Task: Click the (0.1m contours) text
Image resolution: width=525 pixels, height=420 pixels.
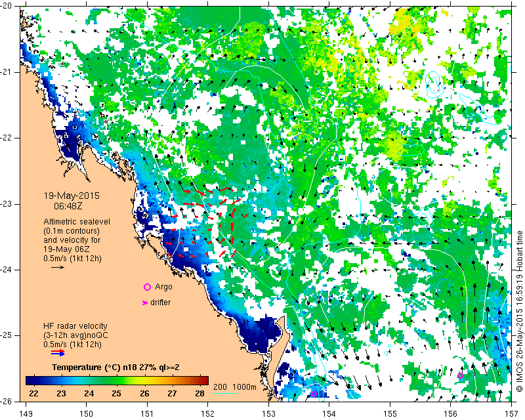Action: [72, 231]
